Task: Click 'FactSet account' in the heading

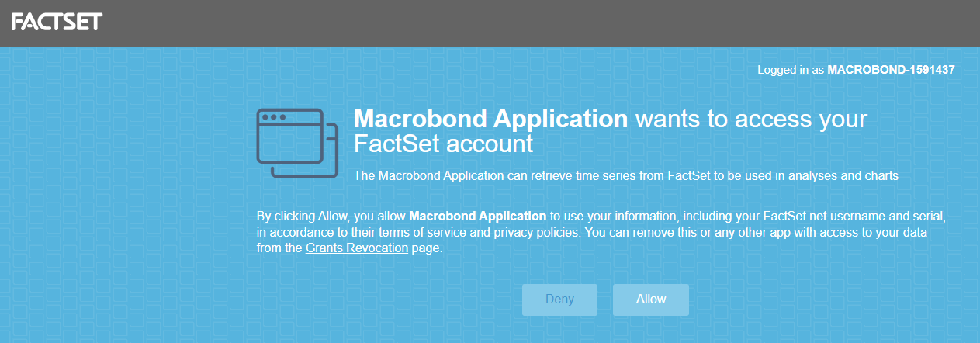Action: [x=444, y=144]
